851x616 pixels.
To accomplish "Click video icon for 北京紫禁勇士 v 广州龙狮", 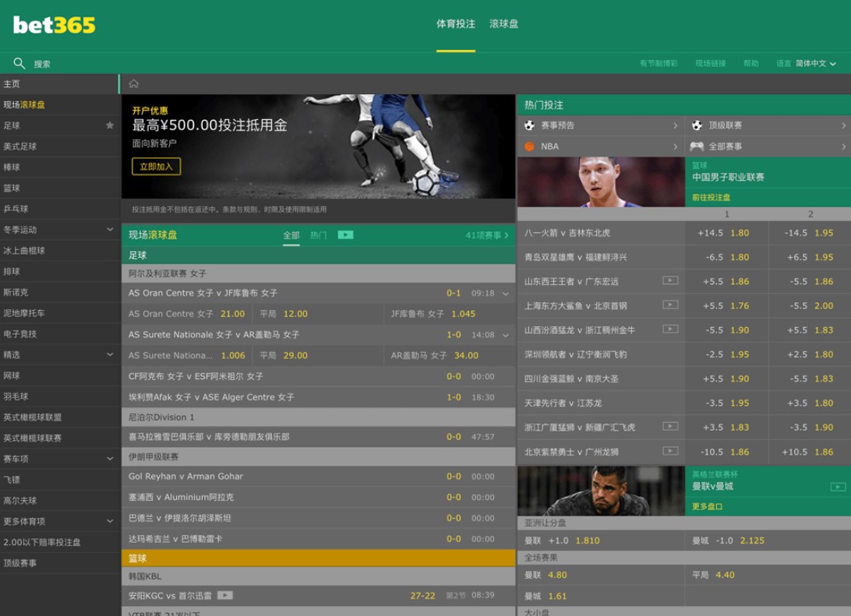I will (670, 451).
